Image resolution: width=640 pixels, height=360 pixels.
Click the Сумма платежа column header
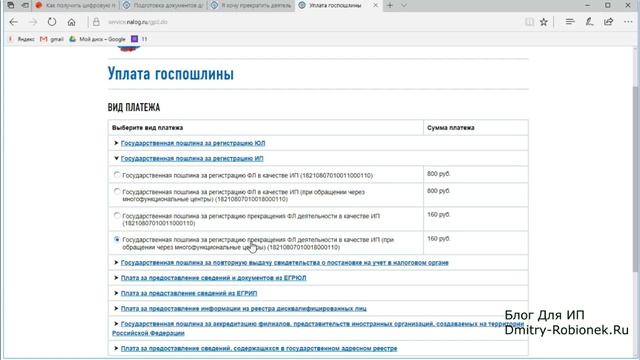tap(451, 128)
